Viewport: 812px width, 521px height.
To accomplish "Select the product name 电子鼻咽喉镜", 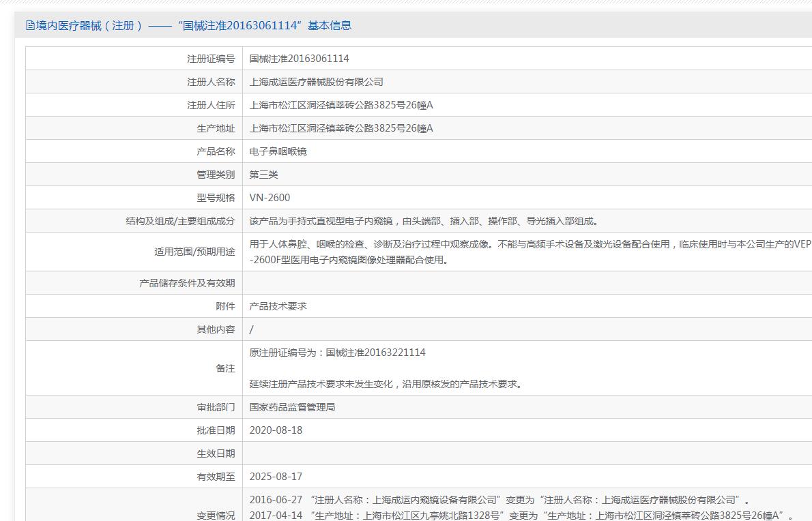I will pos(278,151).
